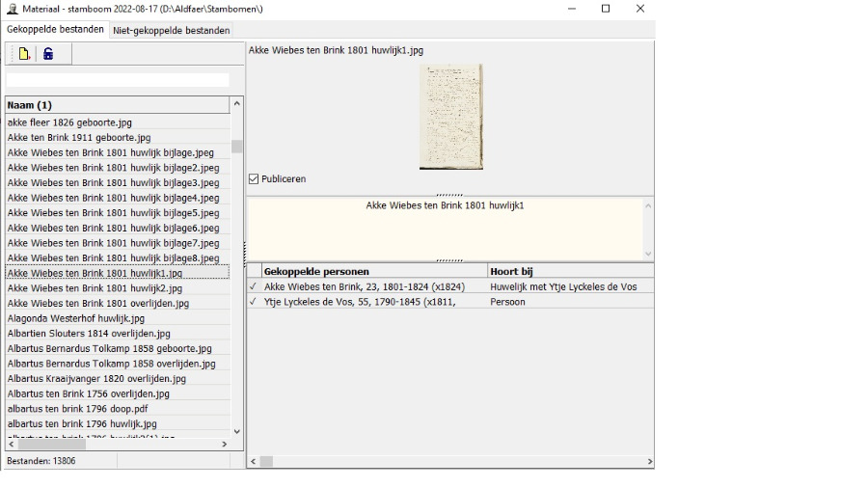Click the file list scroll-down arrow
This screenshot has width=868, height=488.
click(237, 431)
